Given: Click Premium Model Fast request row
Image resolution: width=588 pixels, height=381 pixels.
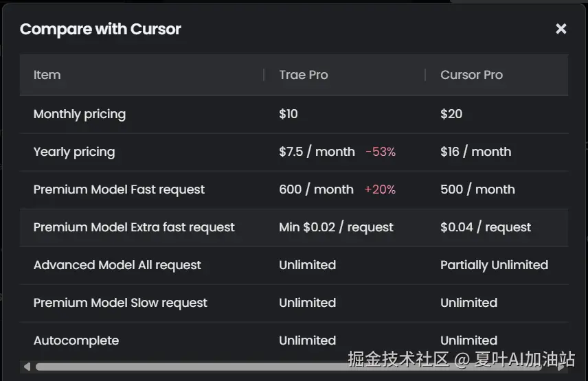Looking at the screenshot, I should click(119, 189).
